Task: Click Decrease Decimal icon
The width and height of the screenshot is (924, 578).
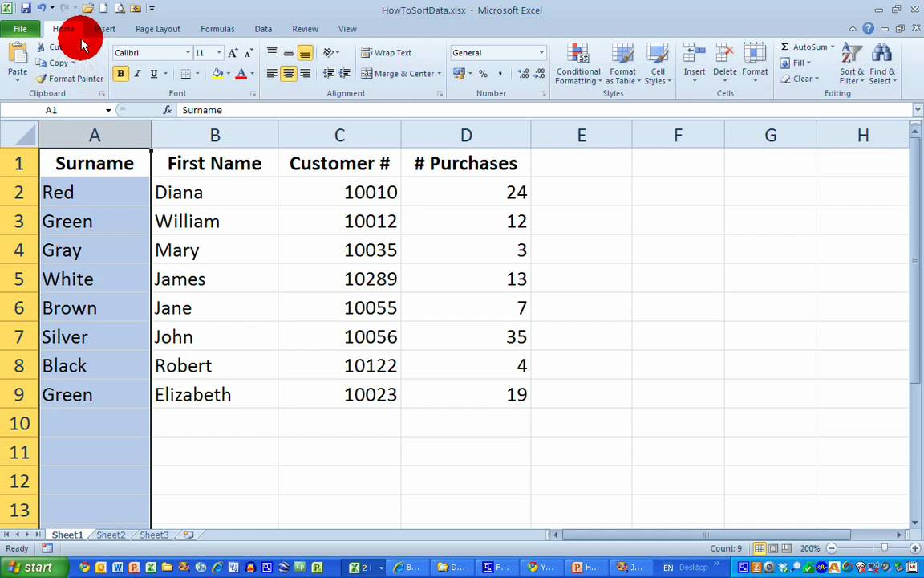Action: [x=539, y=74]
